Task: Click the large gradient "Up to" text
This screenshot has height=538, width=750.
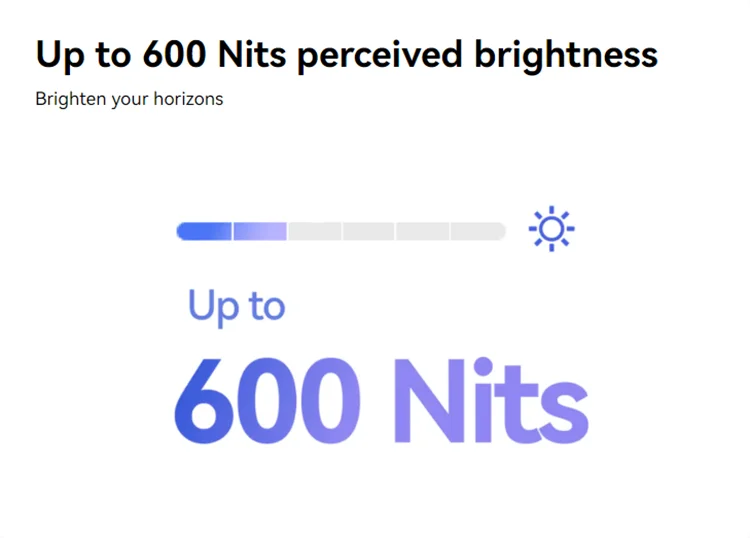Action: [x=237, y=305]
